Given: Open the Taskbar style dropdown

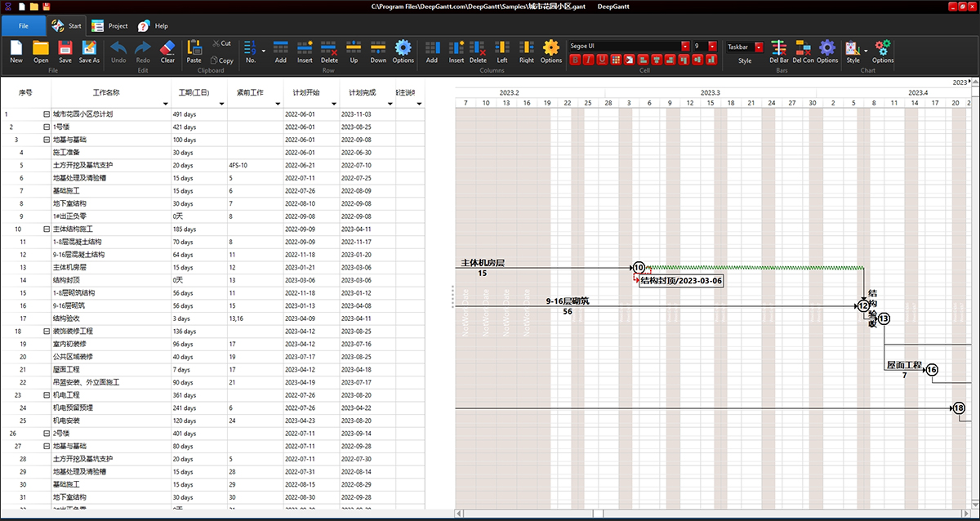Looking at the screenshot, I should point(759,47).
